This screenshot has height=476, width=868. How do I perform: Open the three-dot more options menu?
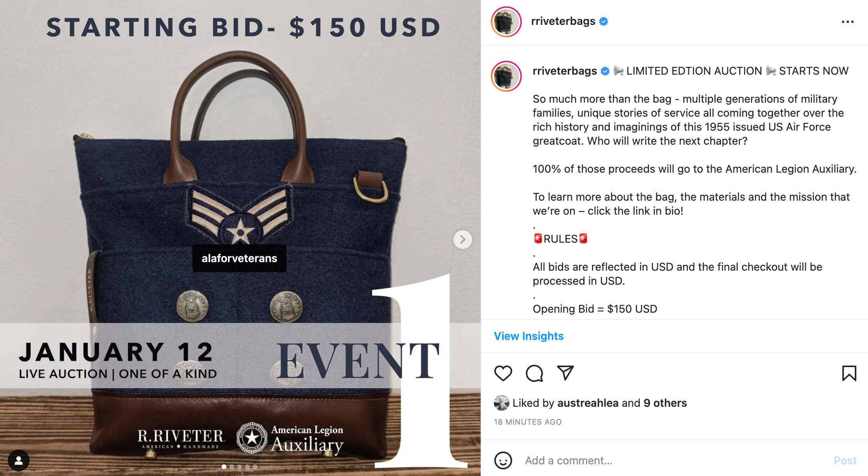847,22
